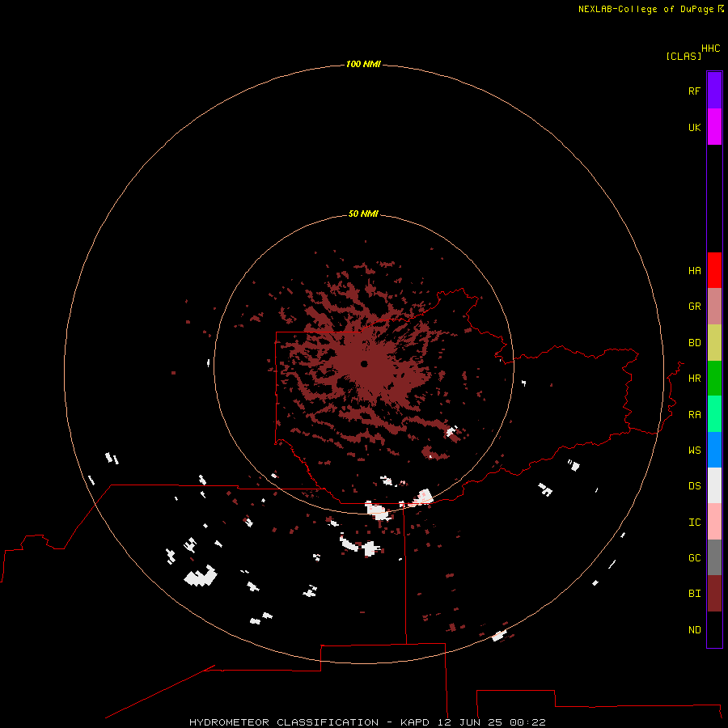The image size is (728, 728).
Task: Click the RF legend label
Action: tap(694, 91)
